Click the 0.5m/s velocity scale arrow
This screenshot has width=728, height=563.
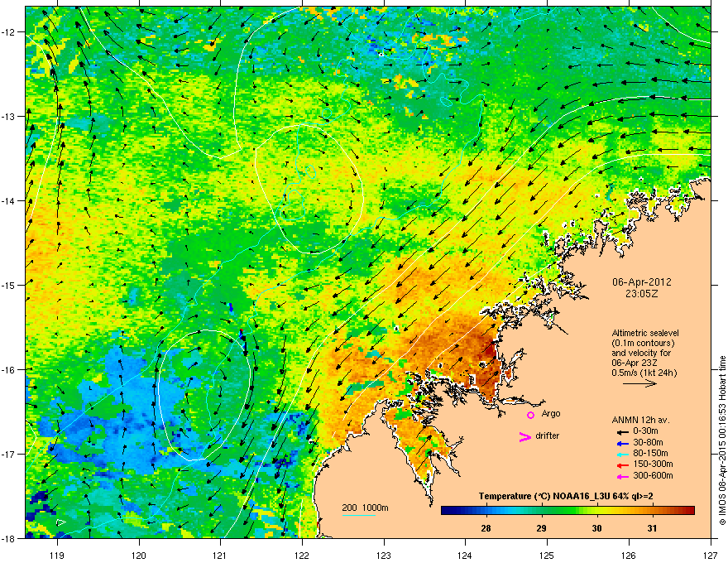tap(639, 383)
